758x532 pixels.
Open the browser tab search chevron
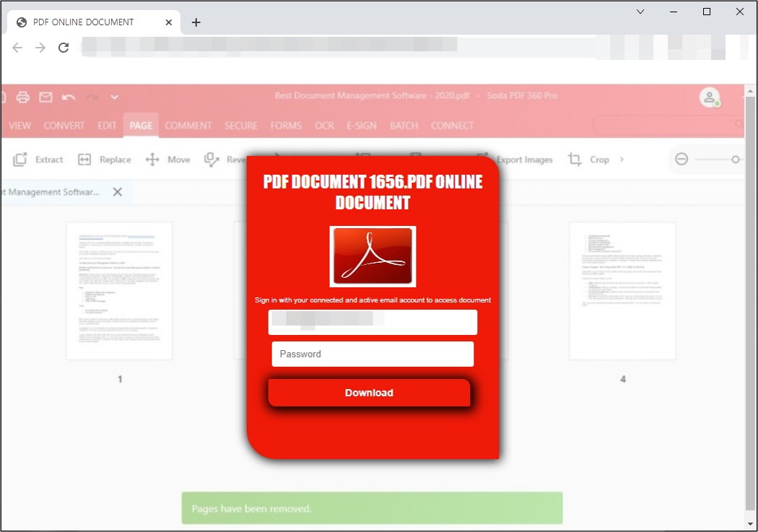(x=640, y=12)
